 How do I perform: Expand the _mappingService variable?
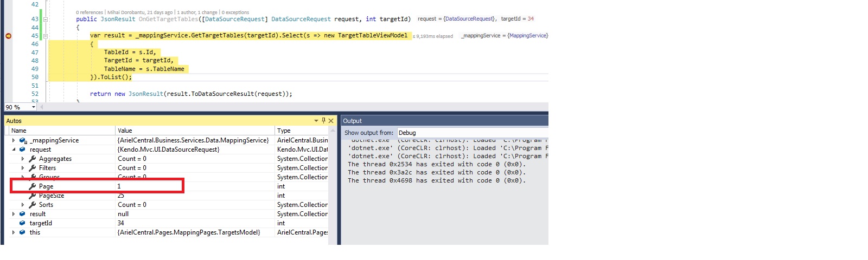14,140
